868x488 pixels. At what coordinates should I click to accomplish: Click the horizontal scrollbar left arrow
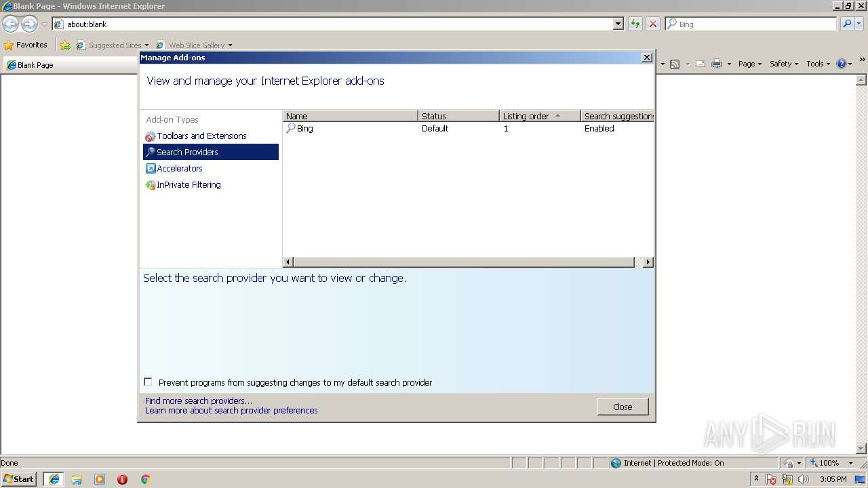point(288,262)
